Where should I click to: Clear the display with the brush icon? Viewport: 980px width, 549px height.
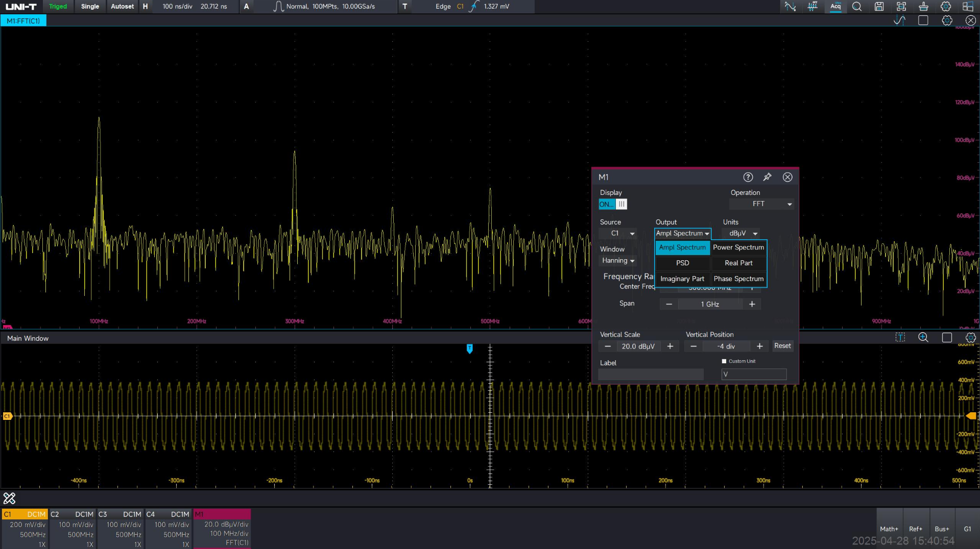coord(923,7)
